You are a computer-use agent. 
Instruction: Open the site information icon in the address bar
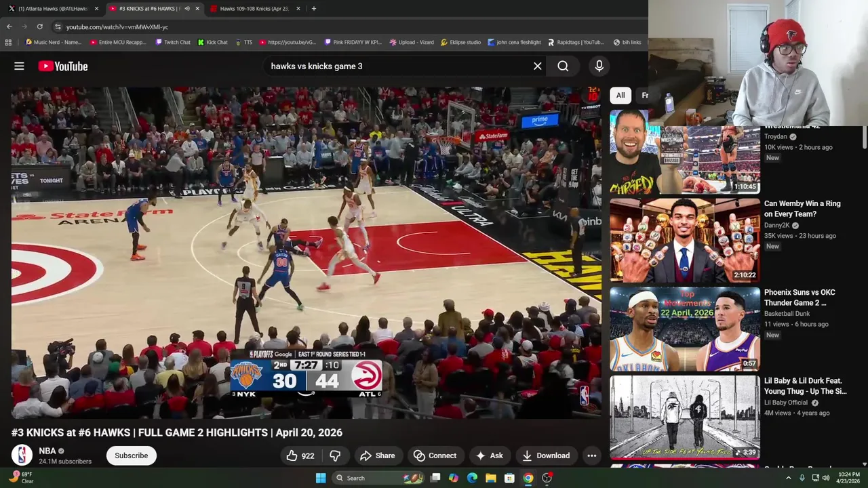click(x=58, y=26)
